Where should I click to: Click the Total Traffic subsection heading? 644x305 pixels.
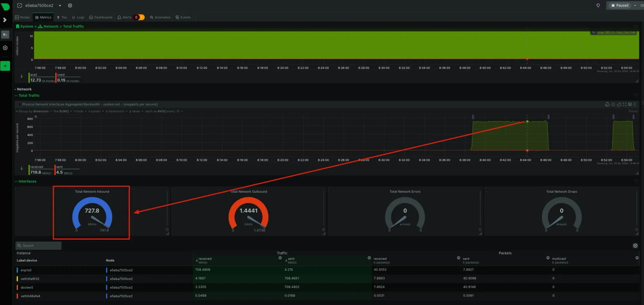point(29,96)
